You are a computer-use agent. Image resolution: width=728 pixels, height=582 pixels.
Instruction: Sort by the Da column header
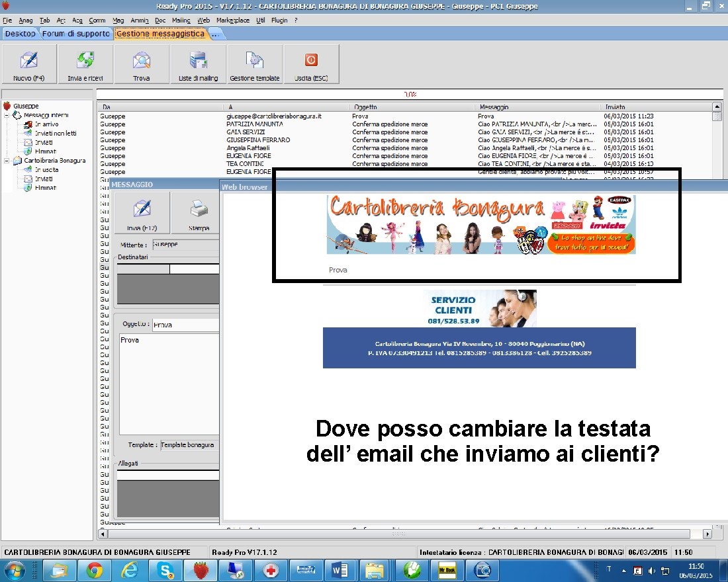click(x=160, y=106)
